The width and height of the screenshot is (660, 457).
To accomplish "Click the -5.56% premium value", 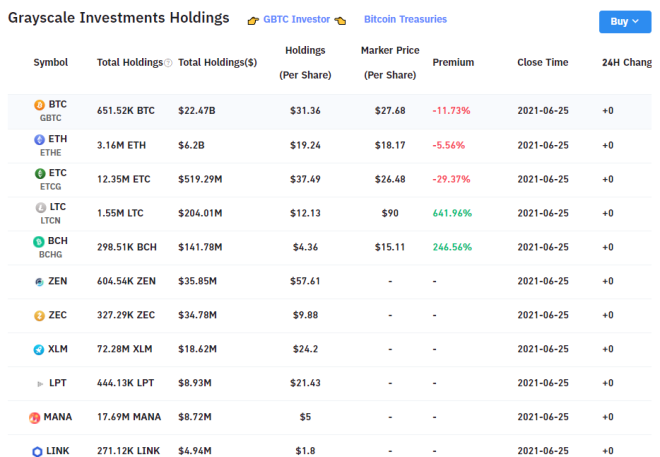I will coord(449,145).
